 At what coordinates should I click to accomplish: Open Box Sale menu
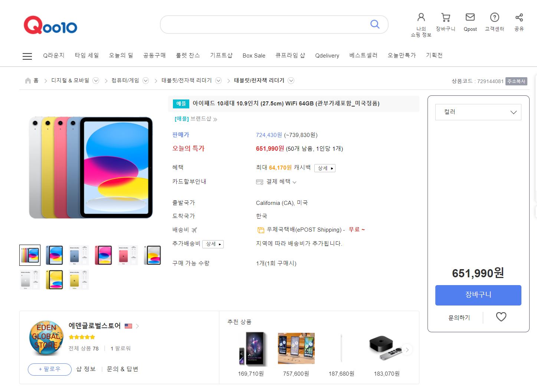pos(254,56)
